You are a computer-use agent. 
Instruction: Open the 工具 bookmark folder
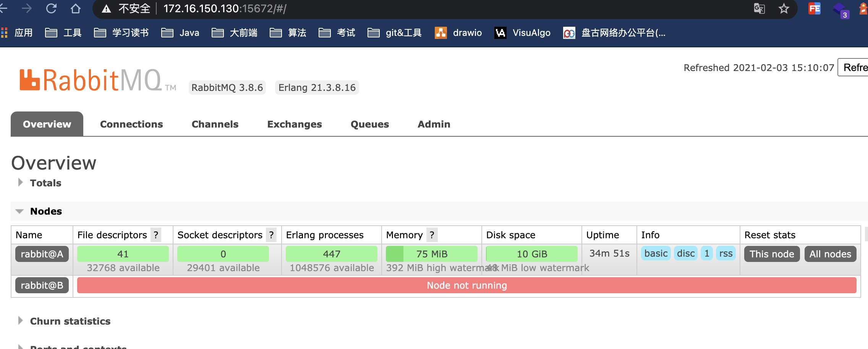63,33
